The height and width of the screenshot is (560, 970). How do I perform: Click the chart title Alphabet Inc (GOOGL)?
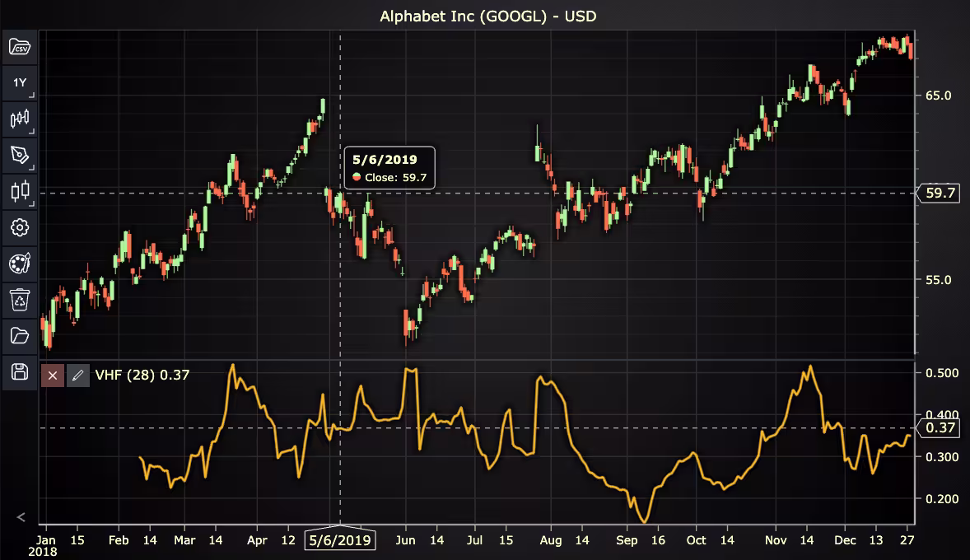coord(488,16)
